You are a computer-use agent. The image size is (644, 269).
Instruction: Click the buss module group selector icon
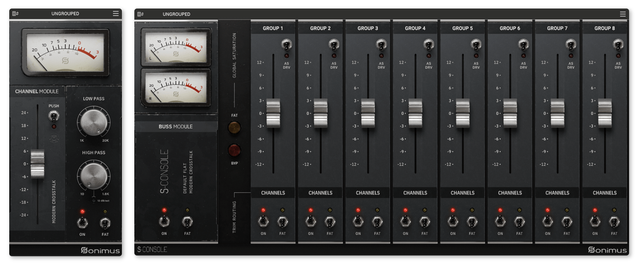[140, 14]
